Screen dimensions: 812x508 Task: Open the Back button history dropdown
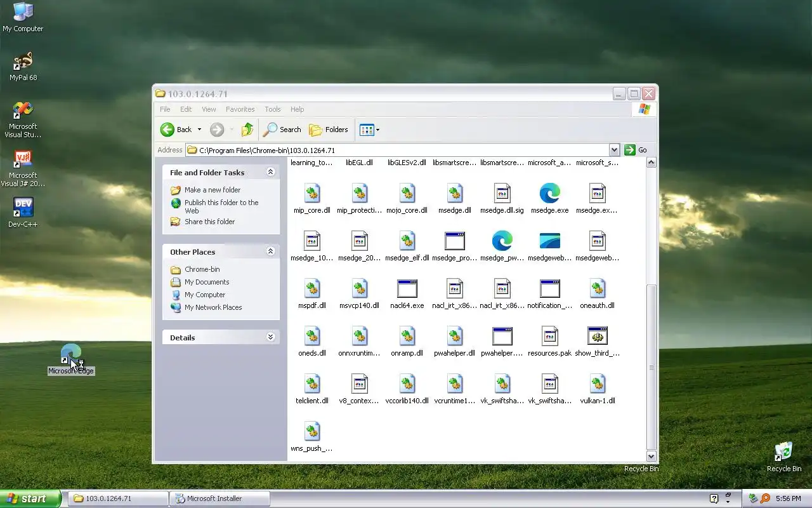point(199,130)
